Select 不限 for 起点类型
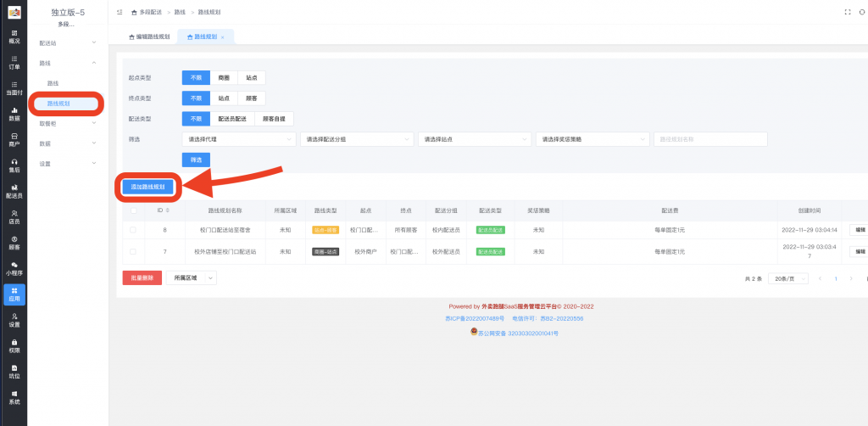The image size is (868, 426). pyautogui.click(x=196, y=77)
